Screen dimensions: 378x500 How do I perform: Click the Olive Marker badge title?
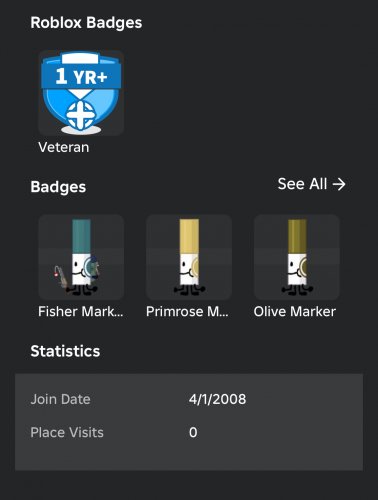point(295,312)
